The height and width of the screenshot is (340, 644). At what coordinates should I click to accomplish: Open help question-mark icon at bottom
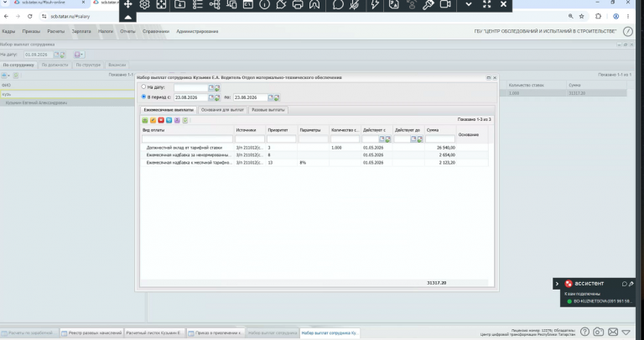584,332
